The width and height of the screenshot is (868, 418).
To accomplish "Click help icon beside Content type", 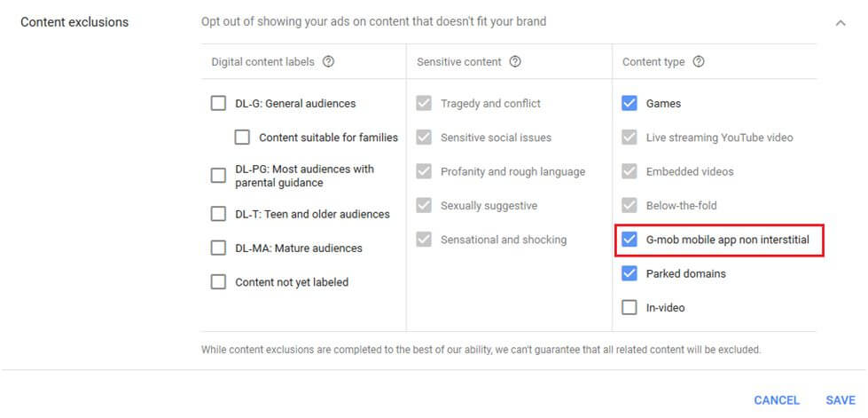I will tap(699, 62).
